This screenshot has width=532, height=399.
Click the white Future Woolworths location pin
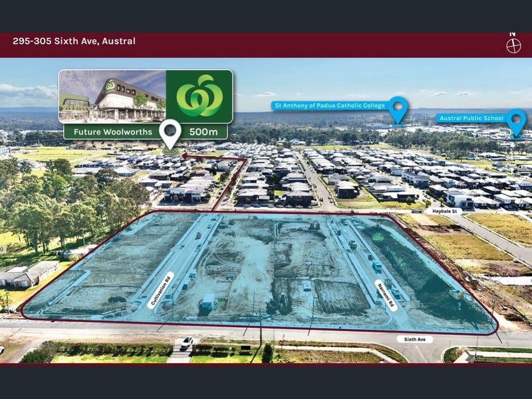click(x=171, y=133)
